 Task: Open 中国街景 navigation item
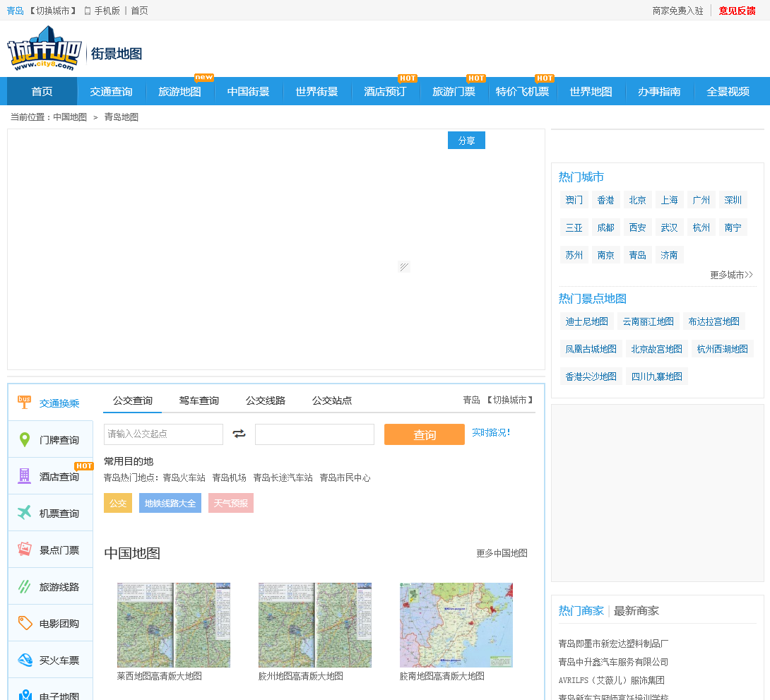click(249, 91)
